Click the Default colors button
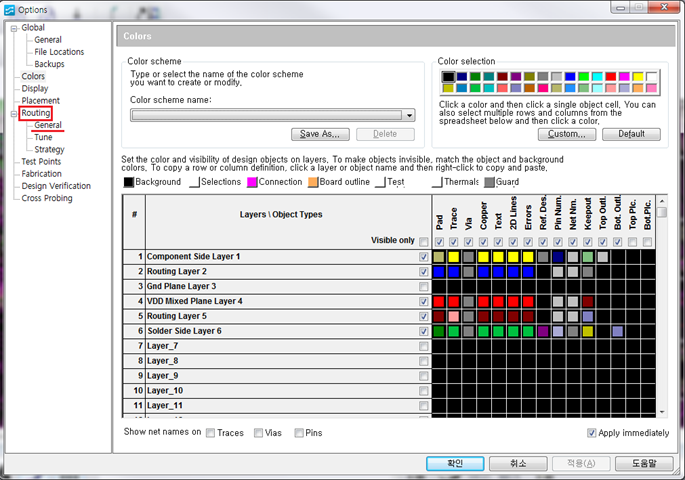Viewport: 685px width, 480px height. [631, 134]
